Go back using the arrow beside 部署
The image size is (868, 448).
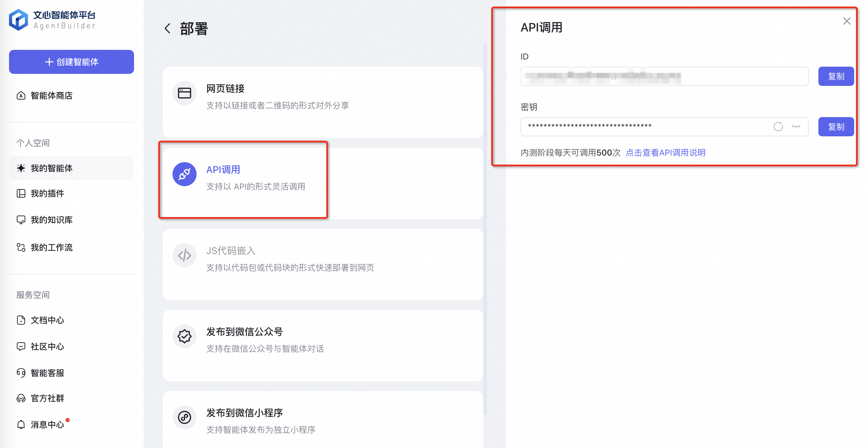167,29
